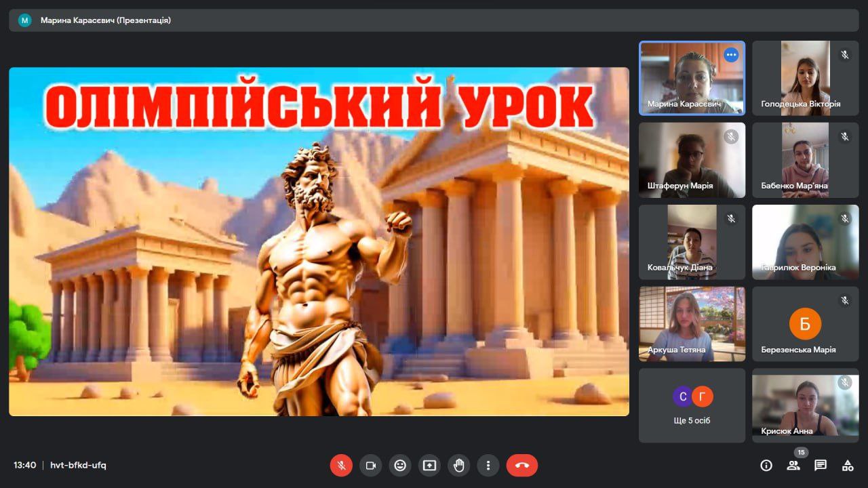Screen dimensions: 868x488
Task: Click the orange Г avatar in overflow tile
Action: (x=703, y=396)
